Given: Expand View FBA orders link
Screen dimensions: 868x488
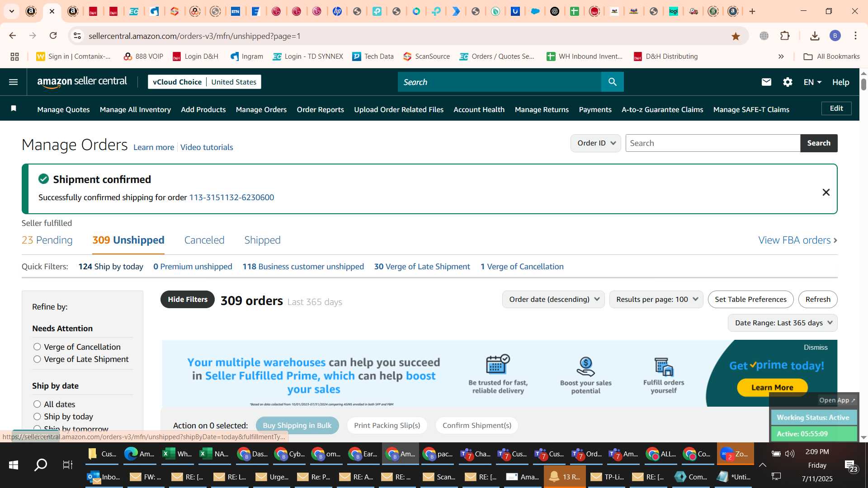Looking at the screenshot, I should [797, 240].
